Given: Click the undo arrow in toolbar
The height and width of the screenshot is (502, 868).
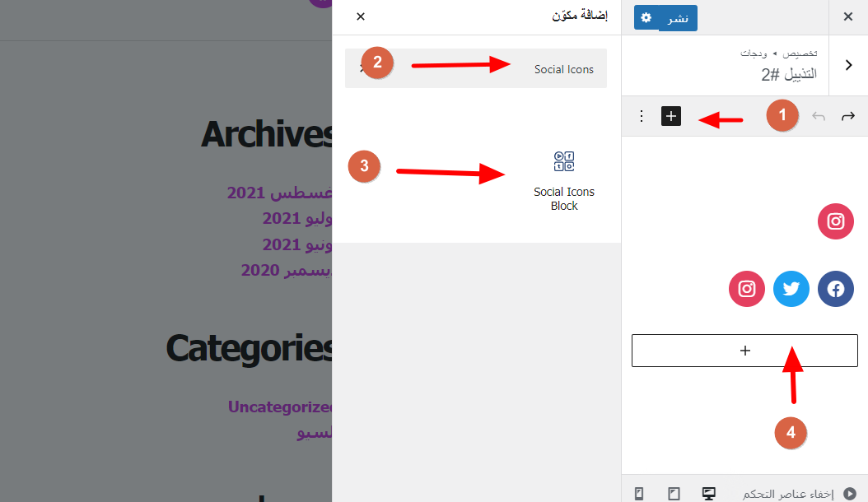Looking at the screenshot, I should [x=819, y=116].
